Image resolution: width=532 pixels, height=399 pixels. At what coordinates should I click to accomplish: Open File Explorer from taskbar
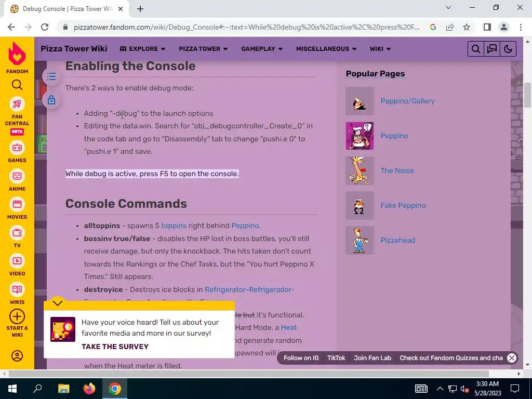[x=63, y=389]
